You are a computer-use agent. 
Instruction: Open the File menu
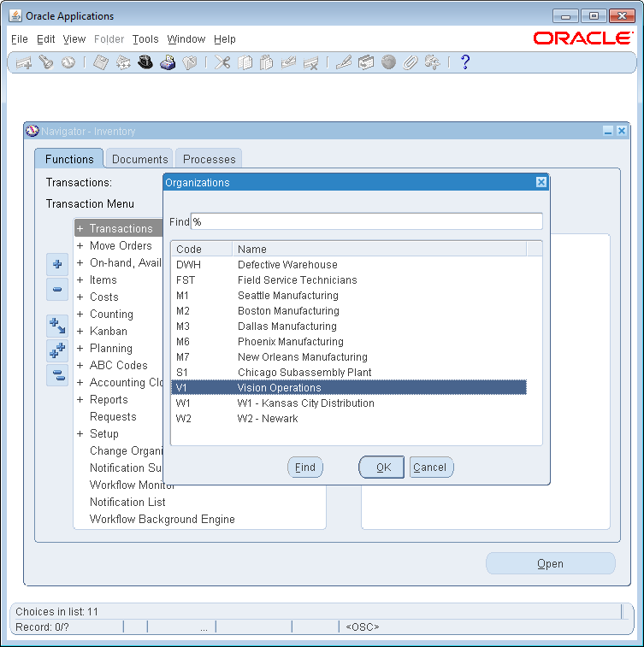pyautogui.click(x=20, y=39)
